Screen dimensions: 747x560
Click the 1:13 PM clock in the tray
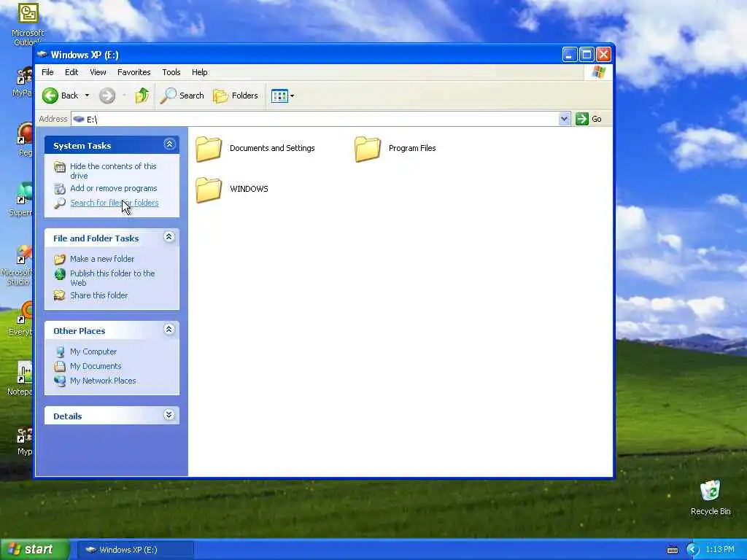coord(720,550)
